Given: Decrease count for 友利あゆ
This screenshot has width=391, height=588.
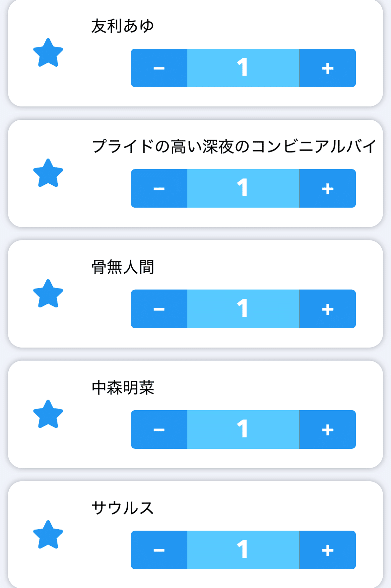Looking at the screenshot, I should point(159,68).
